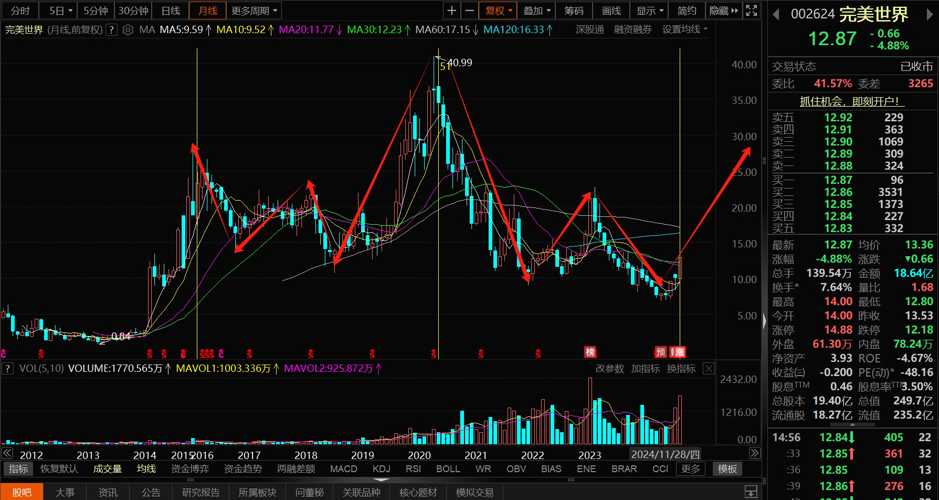Expand the bottom info panel handle
This screenshot has width=939, height=500.
[380, 480]
